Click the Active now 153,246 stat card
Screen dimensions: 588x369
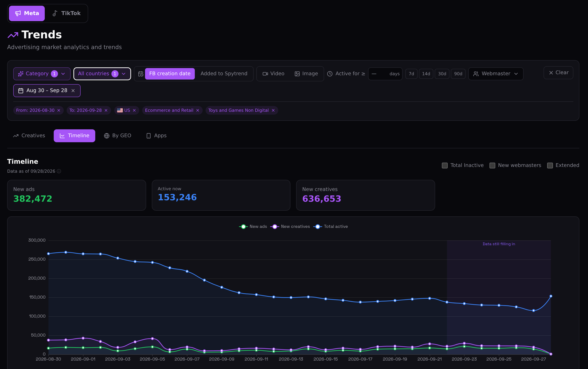tap(221, 195)
